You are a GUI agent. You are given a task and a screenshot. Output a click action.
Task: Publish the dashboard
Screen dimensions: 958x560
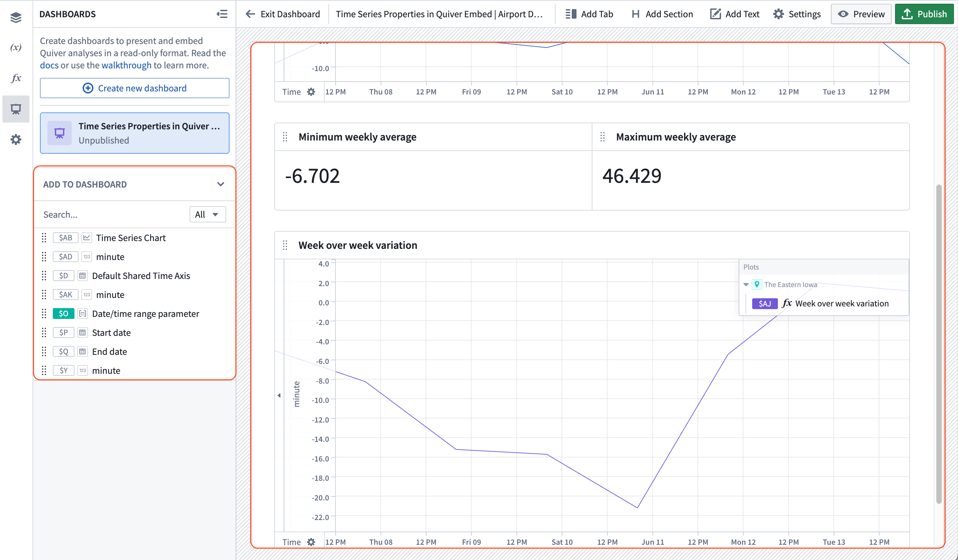click(x=924, y=14)
